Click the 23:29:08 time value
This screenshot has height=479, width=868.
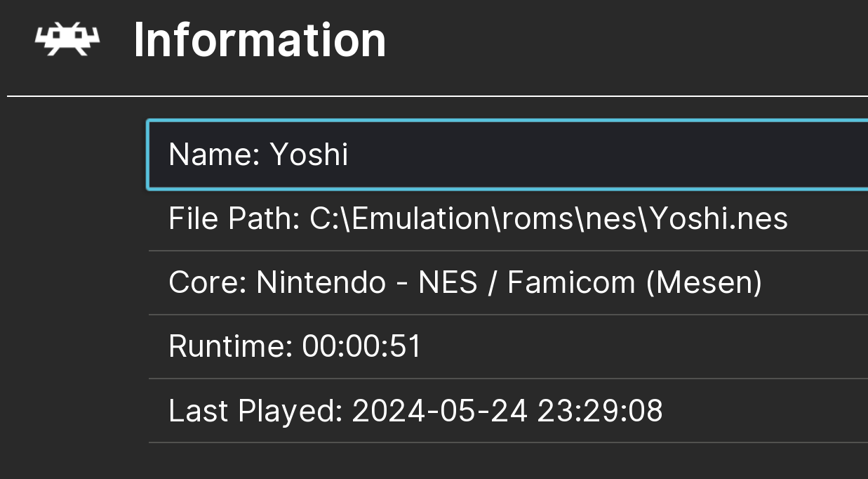(x=600, y=411)
